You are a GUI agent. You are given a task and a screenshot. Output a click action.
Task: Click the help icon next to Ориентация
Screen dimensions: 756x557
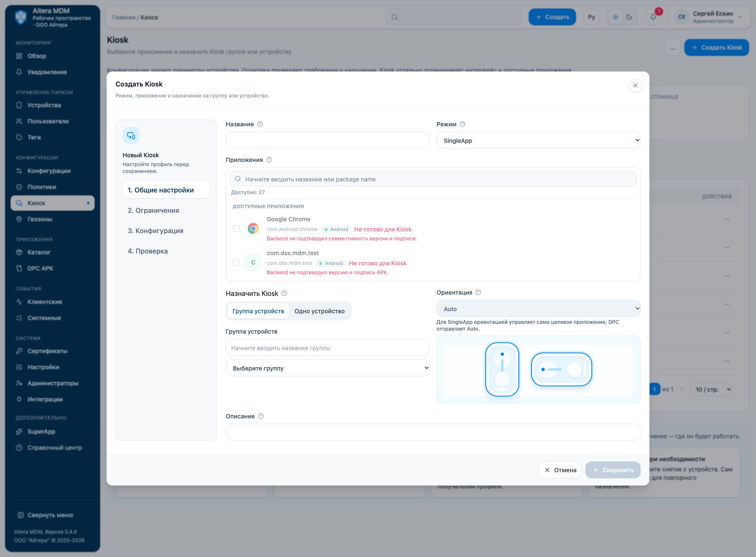coord(479,292)
